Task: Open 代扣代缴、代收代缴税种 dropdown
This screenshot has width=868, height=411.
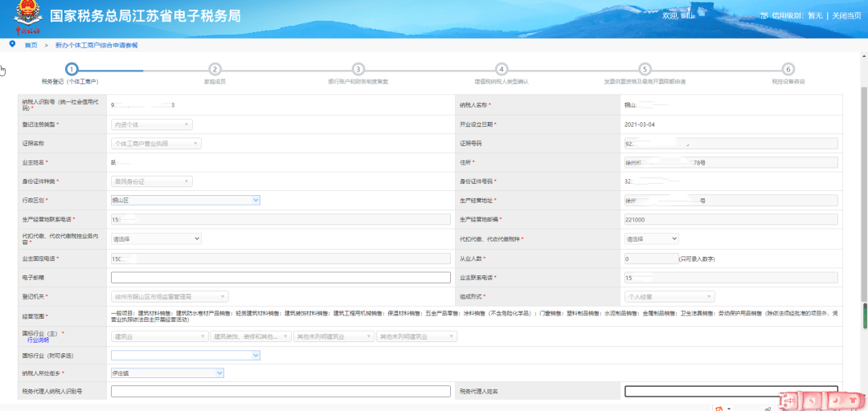Action: 652,238
